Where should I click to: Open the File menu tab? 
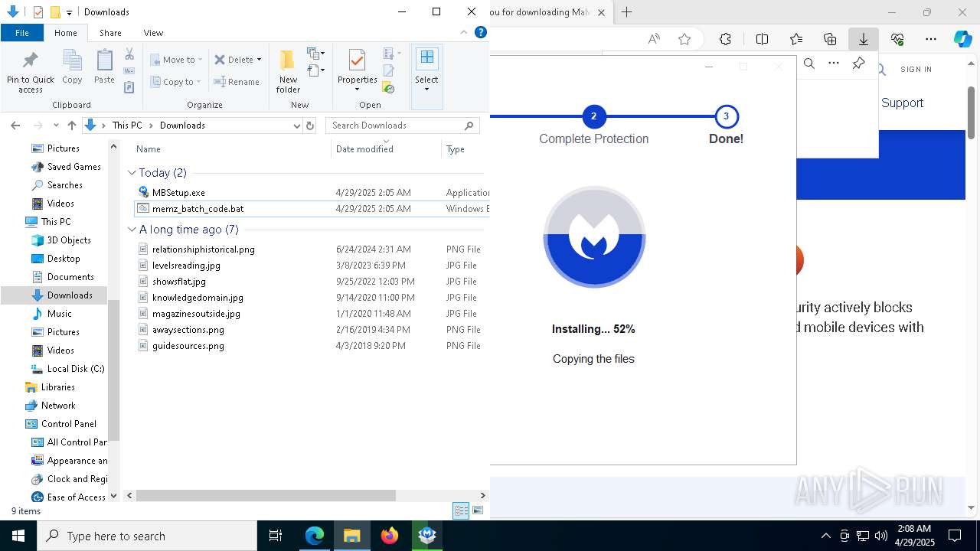point(22,33)
